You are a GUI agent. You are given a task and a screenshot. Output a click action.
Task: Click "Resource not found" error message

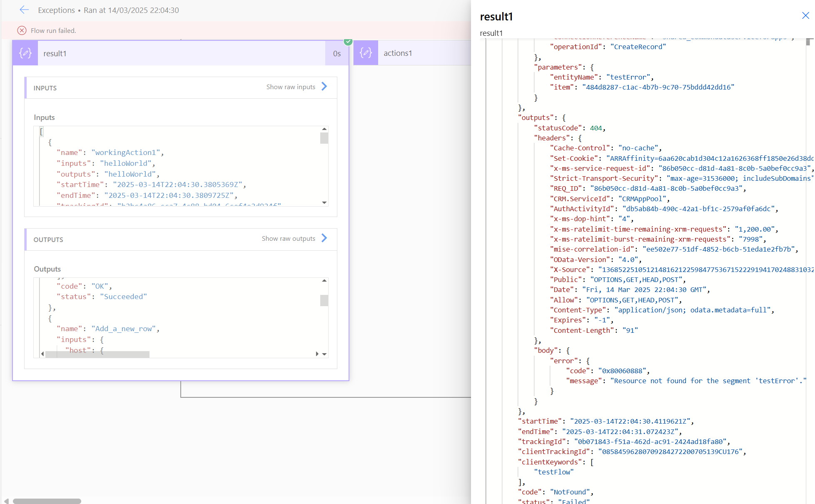click(708, 381)
